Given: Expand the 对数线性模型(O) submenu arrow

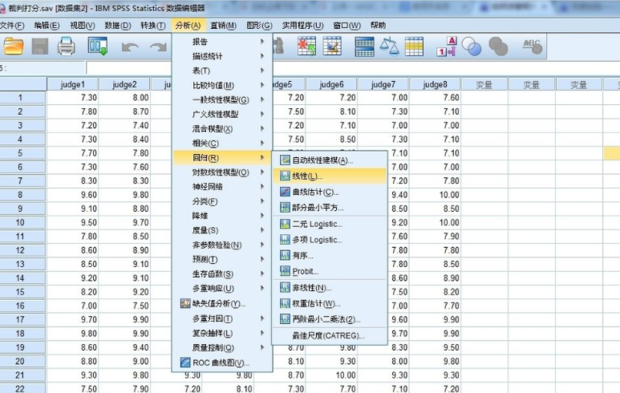Looking at the screenshot, I should pos(262,172).
